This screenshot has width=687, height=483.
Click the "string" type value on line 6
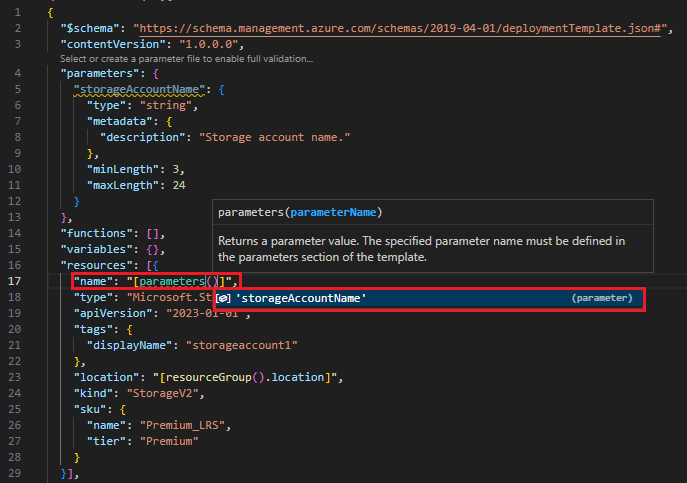click(x=166, y=105)
